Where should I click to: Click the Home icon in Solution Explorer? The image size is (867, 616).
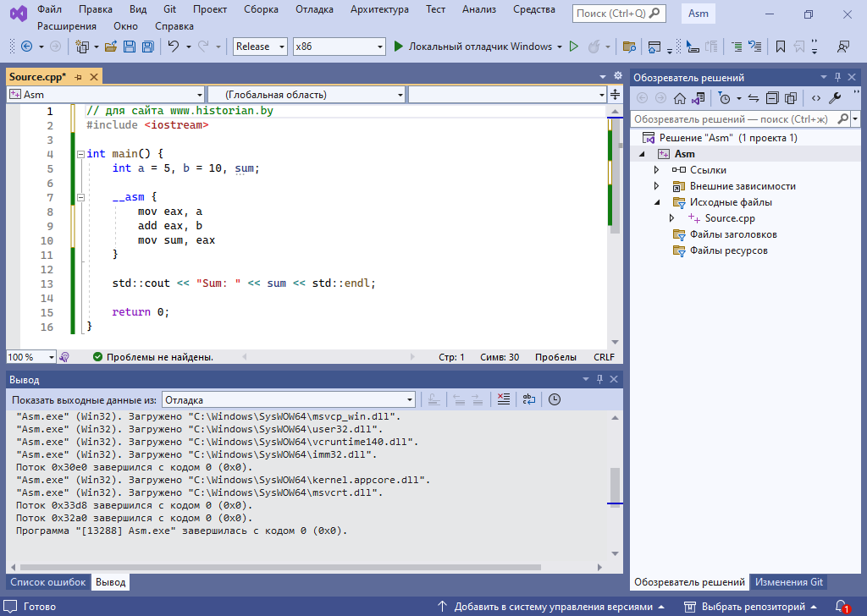click(679, 98)
